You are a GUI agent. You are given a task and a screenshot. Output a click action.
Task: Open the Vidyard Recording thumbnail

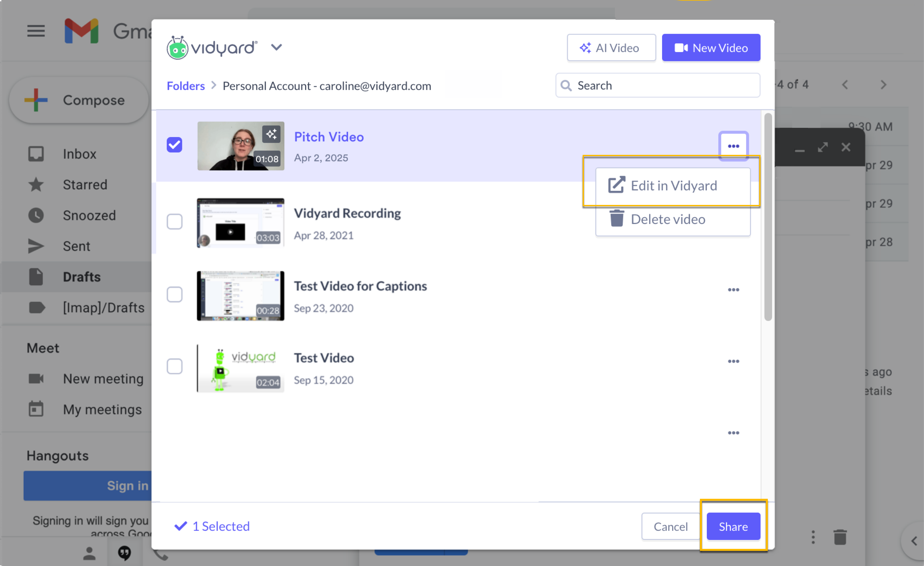[x=241, y=223]
